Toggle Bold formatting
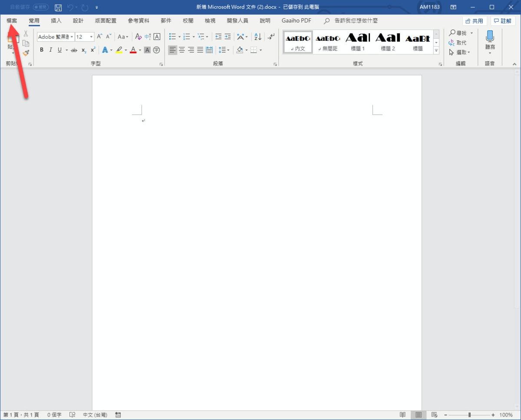The height and width of the screenshot is (420, 521). pyautogui.click(x=42, y=50)
